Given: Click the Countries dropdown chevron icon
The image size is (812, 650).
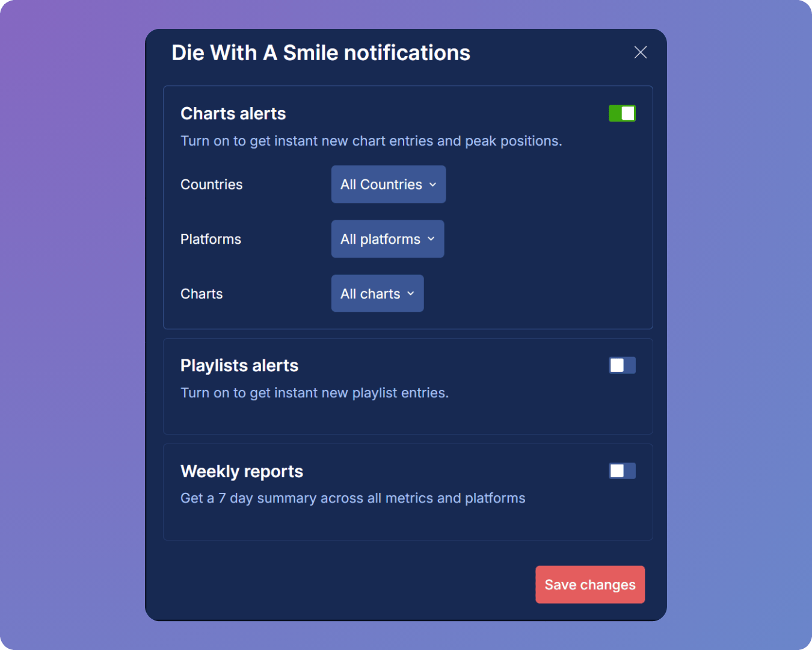Looking at the screenshot, I should tap(432, 185).
